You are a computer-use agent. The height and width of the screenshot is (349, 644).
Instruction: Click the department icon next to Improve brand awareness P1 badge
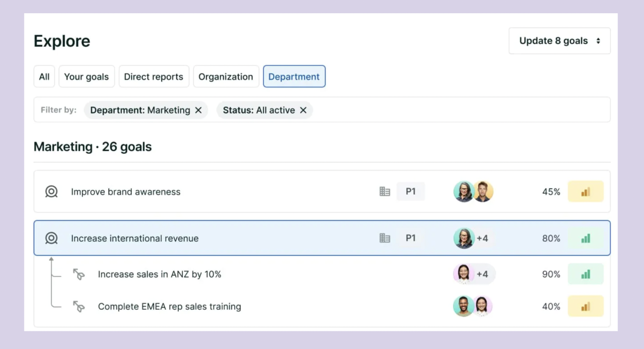[x=384, y=191]
